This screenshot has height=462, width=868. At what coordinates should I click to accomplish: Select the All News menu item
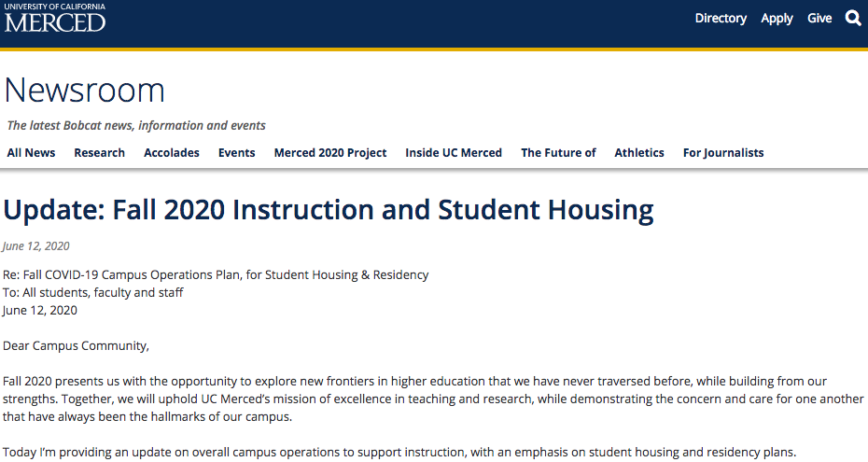pos(31,153)
